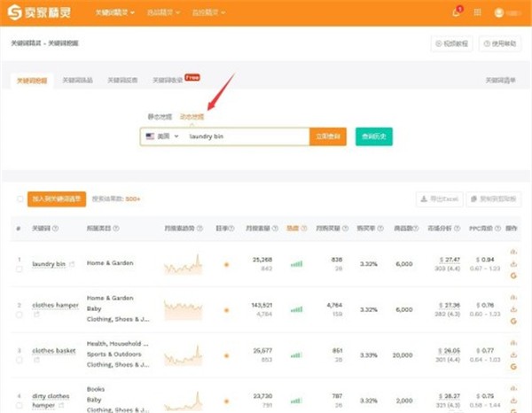Image resolution: width=532 pixels, height=413 pixels.
Task: Sort by the highlighted orange column header
Action: point(296,228)
